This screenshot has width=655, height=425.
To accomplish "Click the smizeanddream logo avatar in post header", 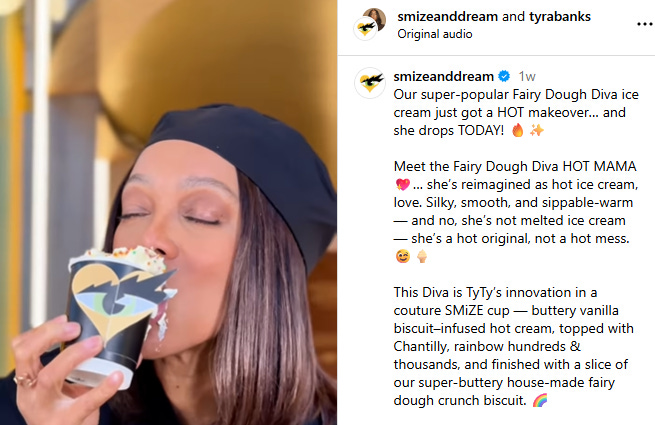I will click(x=365, y=29).
